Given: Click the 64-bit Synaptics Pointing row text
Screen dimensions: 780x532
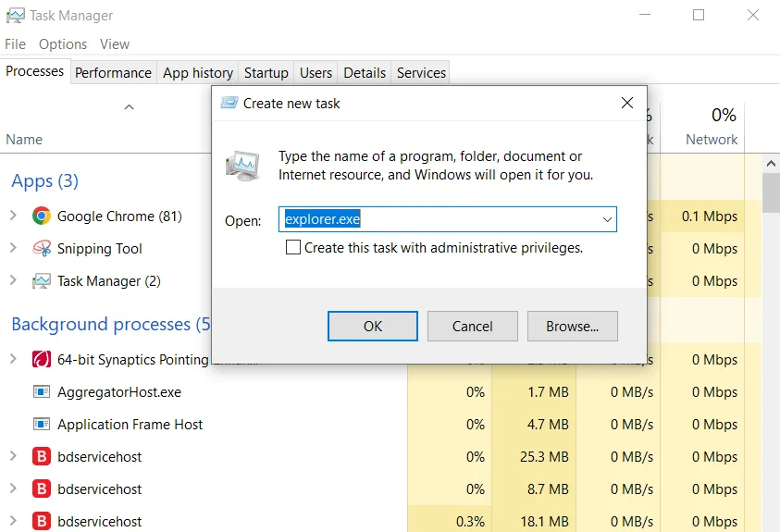Looking at the screenshot, I should tap(133, 360).
